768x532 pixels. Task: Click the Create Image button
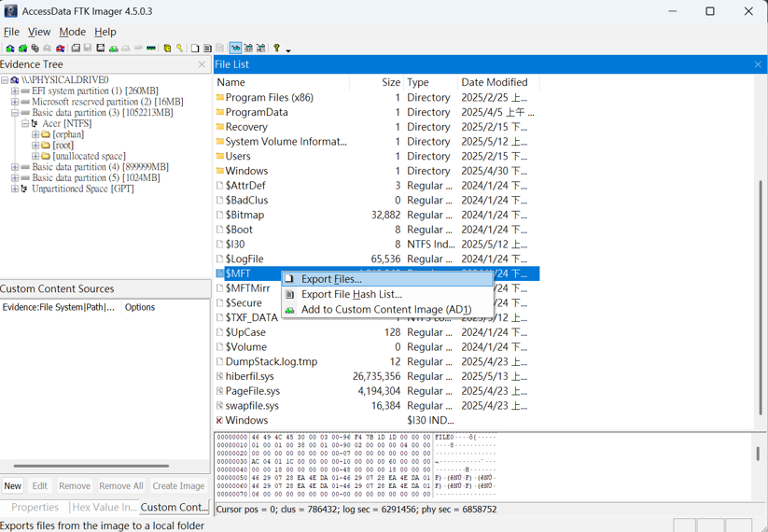click(x=178, y=486)
